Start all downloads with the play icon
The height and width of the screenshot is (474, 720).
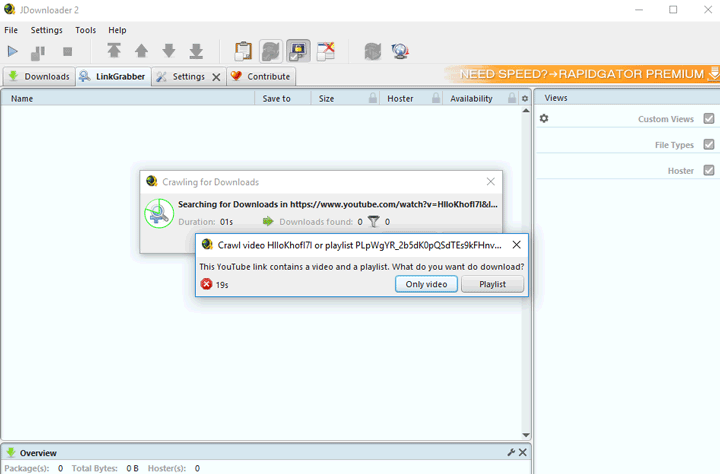point(13,51)
